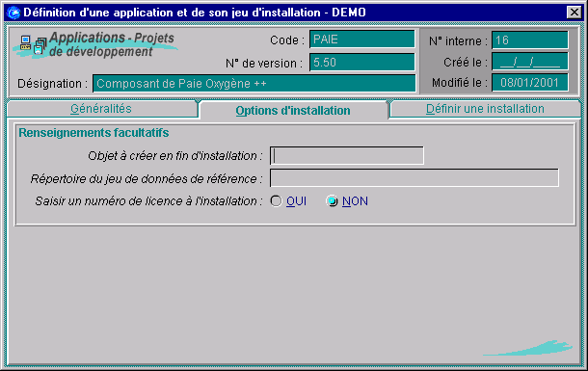Image resolution: width=588 pixels, height=371 pixels.
Task: Click the Modifié le date field
Action: (530, 83)
